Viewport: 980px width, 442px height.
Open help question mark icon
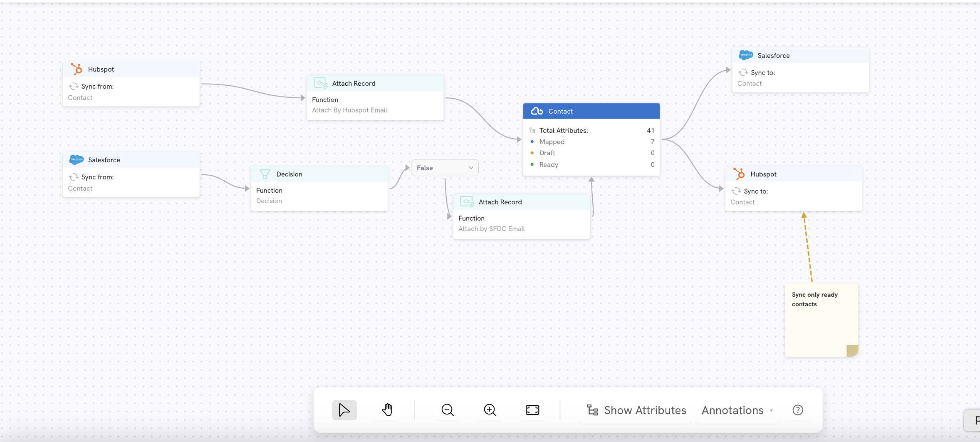coord(798,410)
